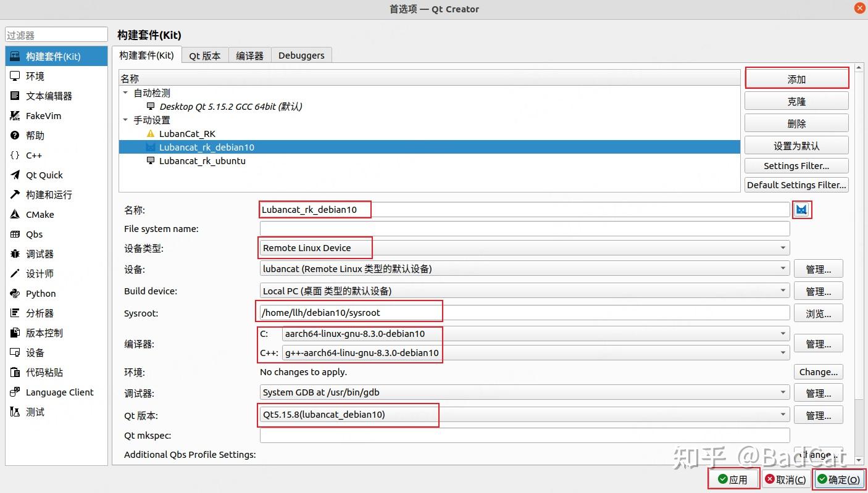Viewport: 868px width, 493px height.
Task: Click the 克隆 button
Action: 796,101
